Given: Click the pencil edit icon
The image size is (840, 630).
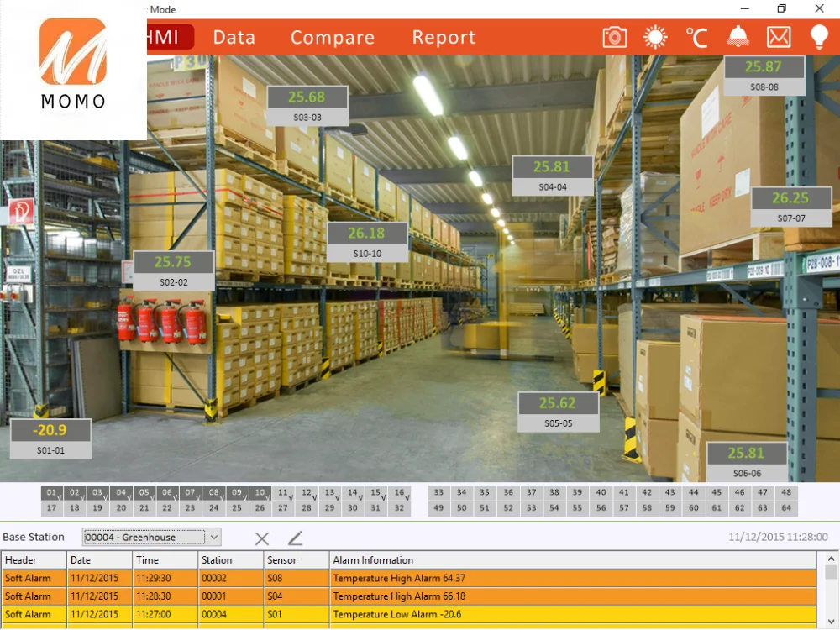Looking at the screenshot, I should point(295,538).
